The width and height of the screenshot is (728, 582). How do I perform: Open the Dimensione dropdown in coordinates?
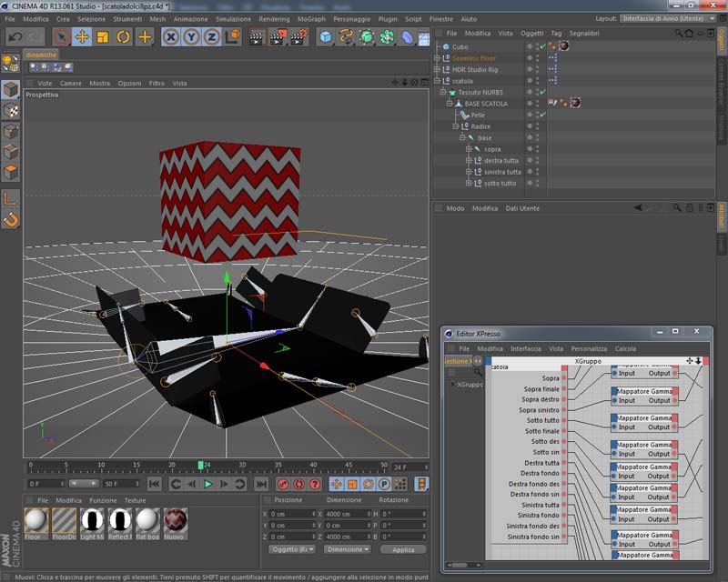tap(348, 549)
